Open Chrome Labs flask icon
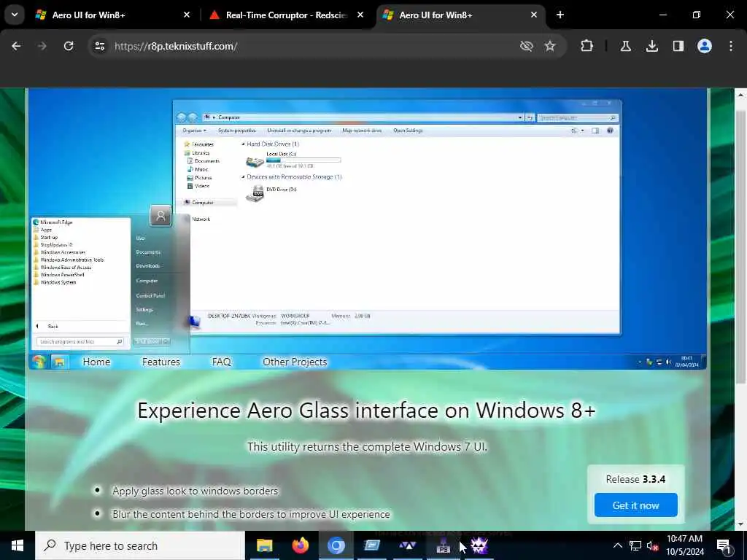The height and width of the screenshot is (560, 747). click(626, 46)
